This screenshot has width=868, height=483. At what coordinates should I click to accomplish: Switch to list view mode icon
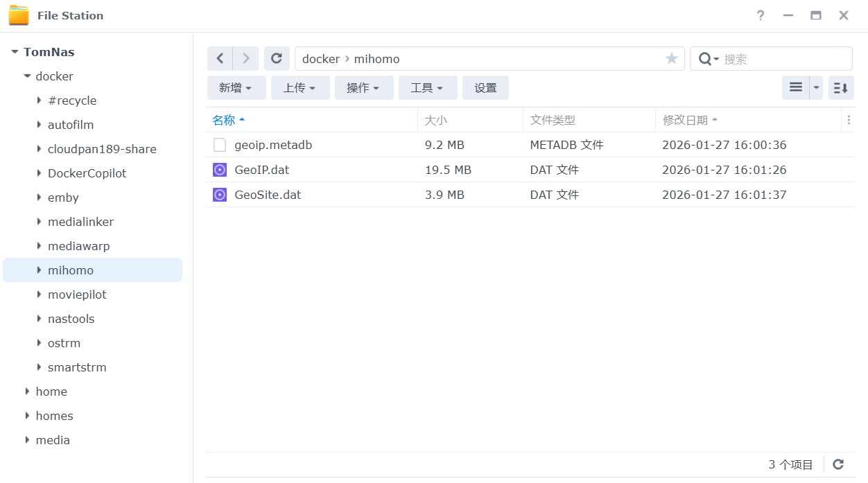click(x=796, y=87)
